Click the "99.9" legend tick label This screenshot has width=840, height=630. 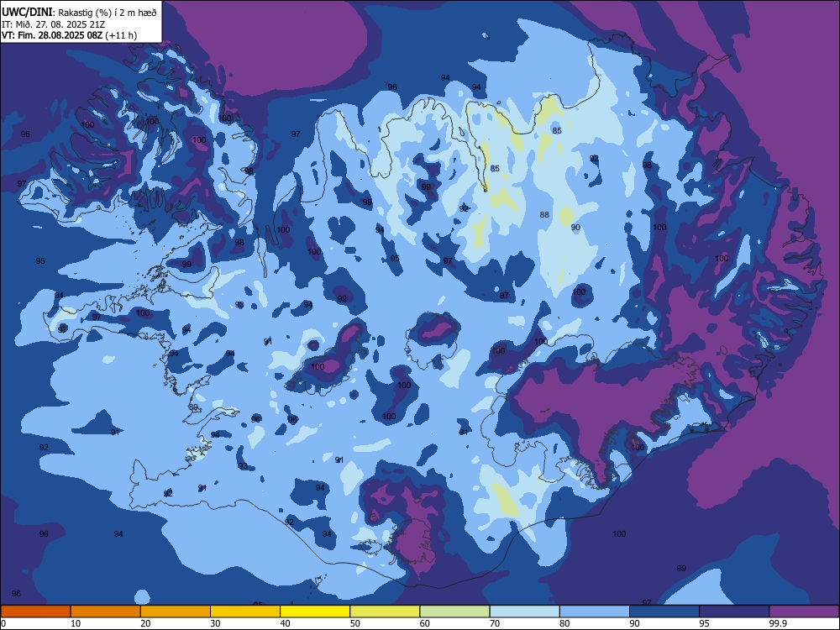(x=778, y=623)
